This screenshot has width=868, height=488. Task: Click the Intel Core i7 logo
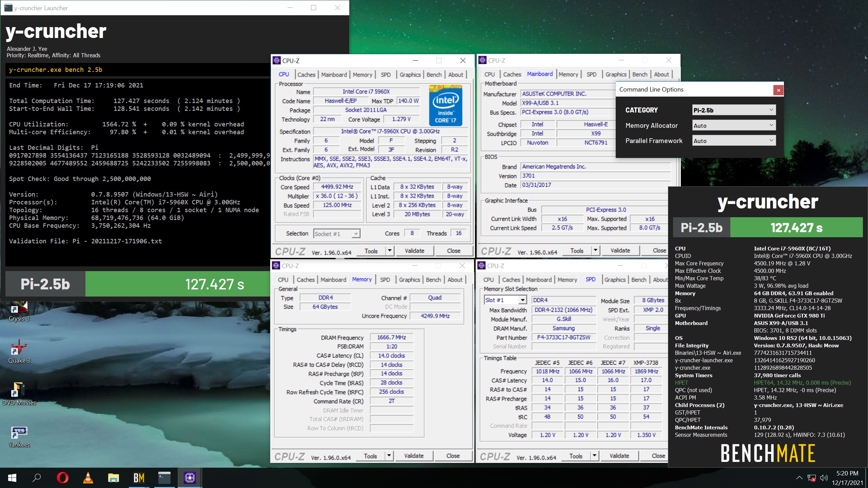tap(446, 106)
